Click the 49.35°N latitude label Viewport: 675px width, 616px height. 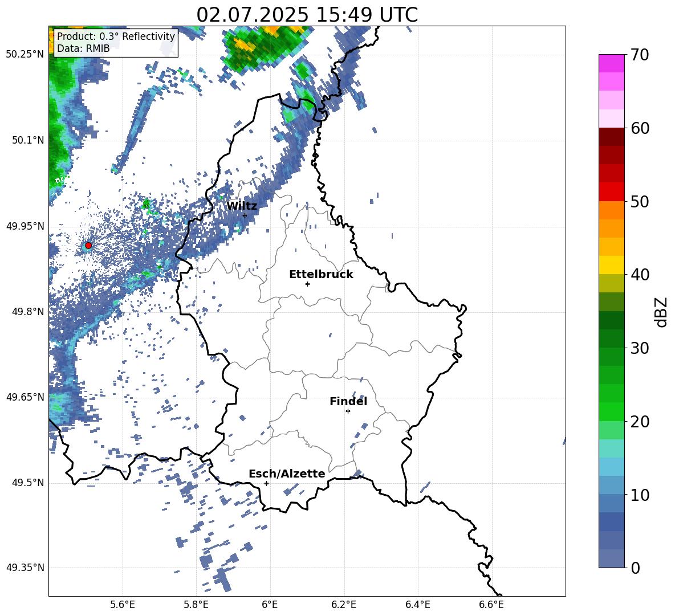point(25,568)
